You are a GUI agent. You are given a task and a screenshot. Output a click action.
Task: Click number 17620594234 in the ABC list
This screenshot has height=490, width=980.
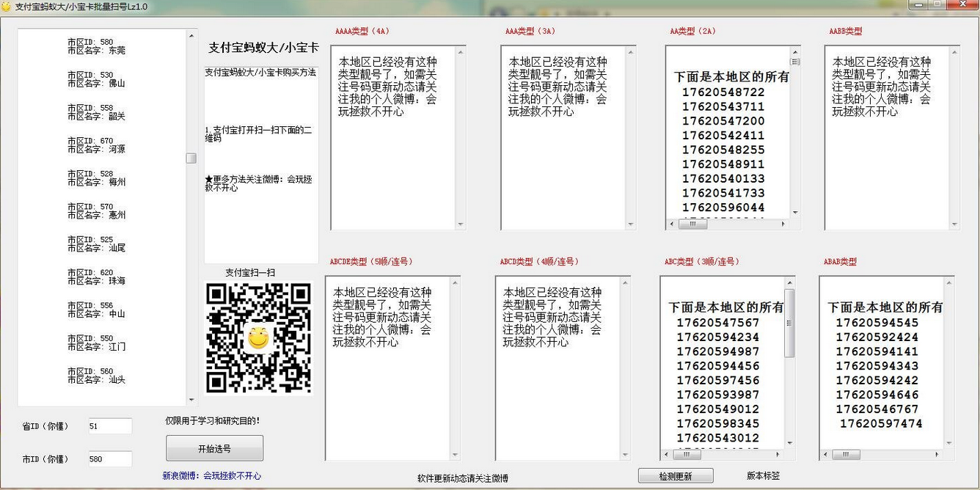click(718, 337)
